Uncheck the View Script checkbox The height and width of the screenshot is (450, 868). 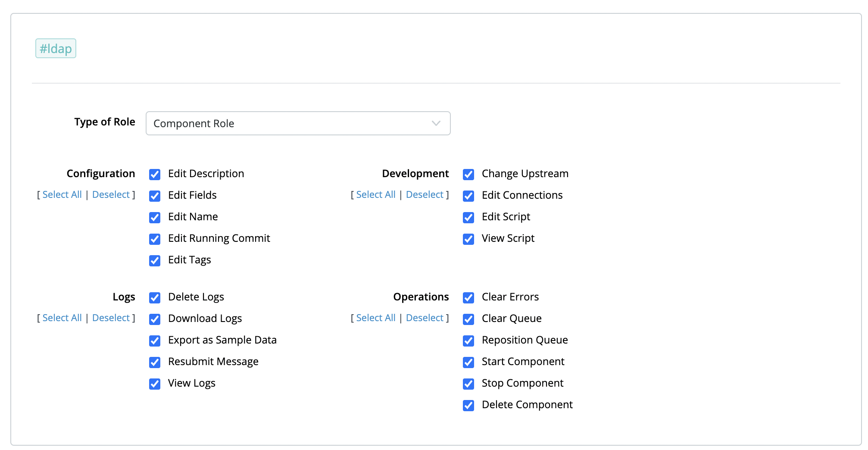468,239
